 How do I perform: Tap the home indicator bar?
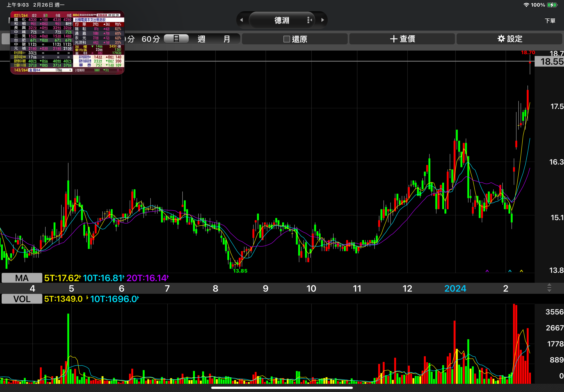click(282, 388)
